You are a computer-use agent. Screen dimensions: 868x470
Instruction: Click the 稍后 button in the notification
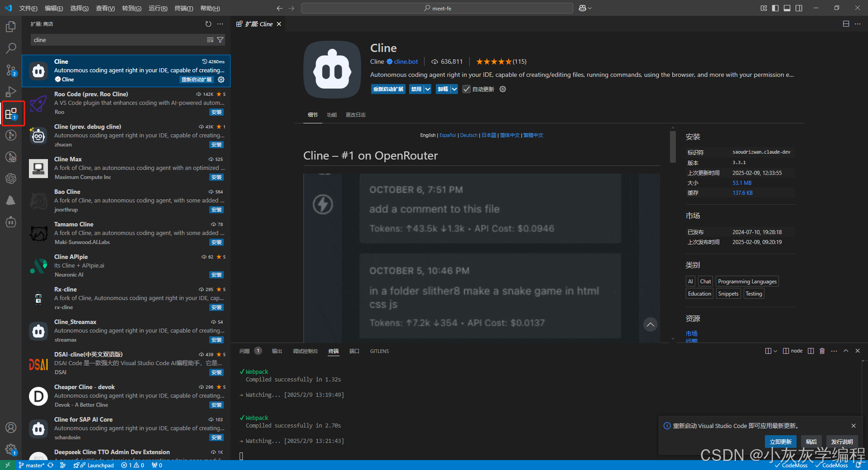coord(811,442)
